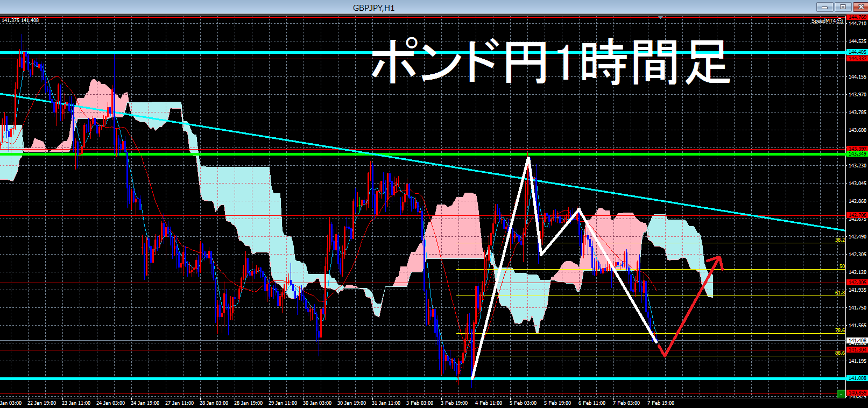The image size is (868, 408).
Task: Select the red 141.304 price label
Action: (x=857, y=350)
